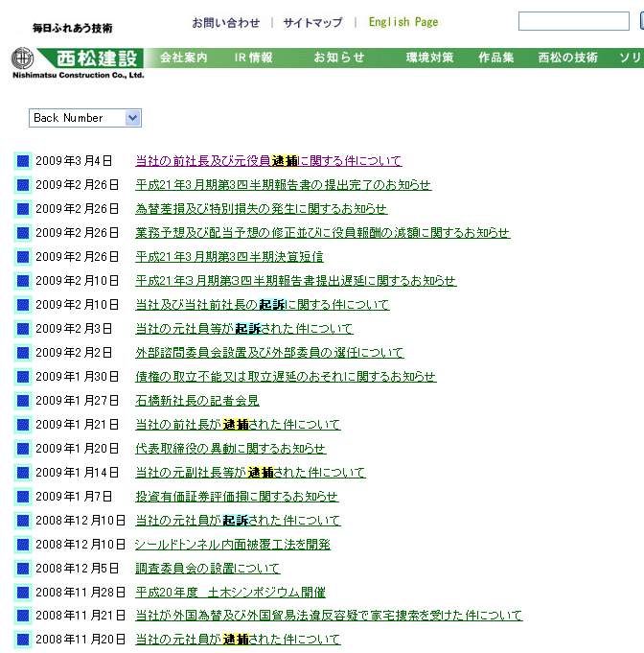Image resolution: width=644 pixels, height=653 pixels.
Task: Open the 会社案内 menu
Action: tap(184, 58)
